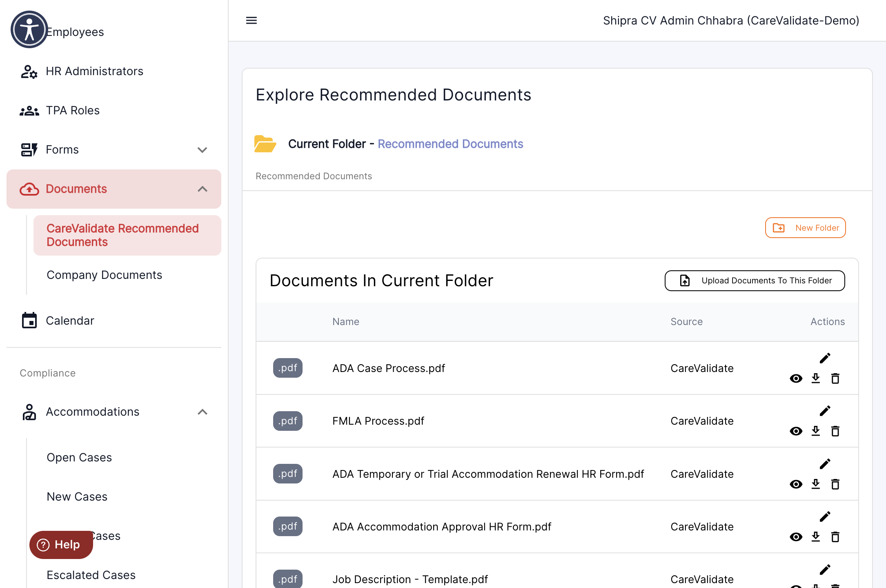The image size is (886, 588).
Task: Delete ADA Temporary or Trial Accommodation Renewal form
Action: 835,484
